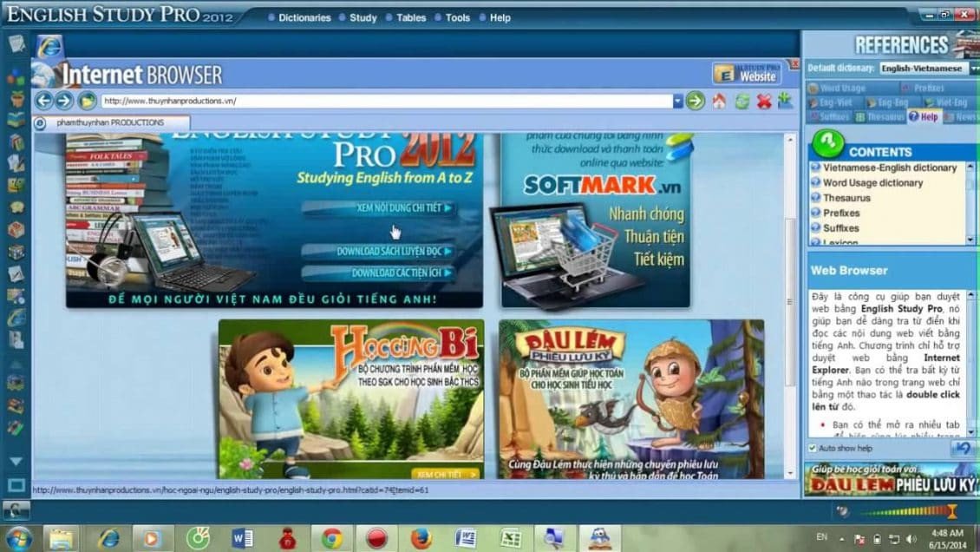
Task: Click the English Study Pro Website button
Action: tap(748, 74)
